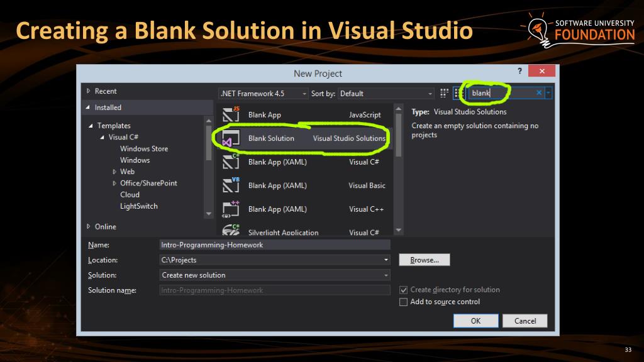Switch to small icons view
644x362 pixels.
click(444, 93)
